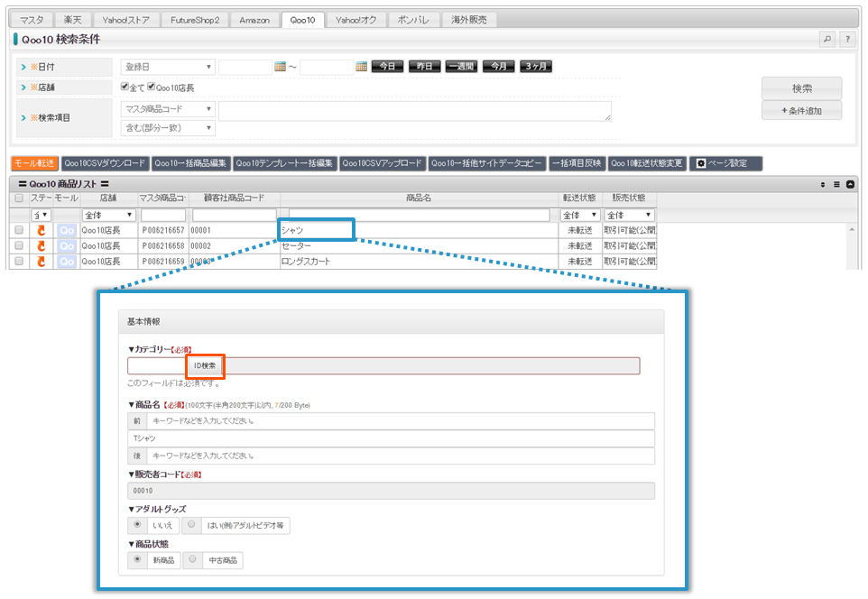This screenshot has width=868, height=599.
Task: Click the 後 keyword suffix input field
Action: click(401, 456)
